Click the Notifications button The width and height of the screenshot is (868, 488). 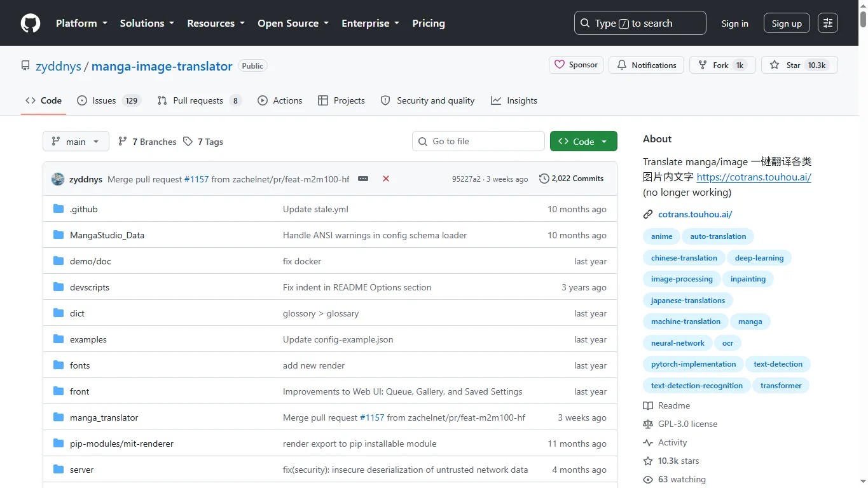[x=647, y=65]
